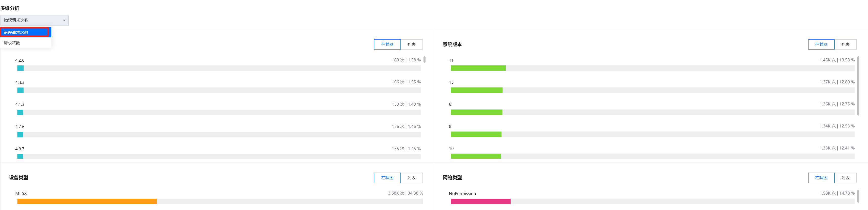Select 柱状图 for the 4.2.6 version panel
This screenshot has width=868, height=210.
point(387,44)
